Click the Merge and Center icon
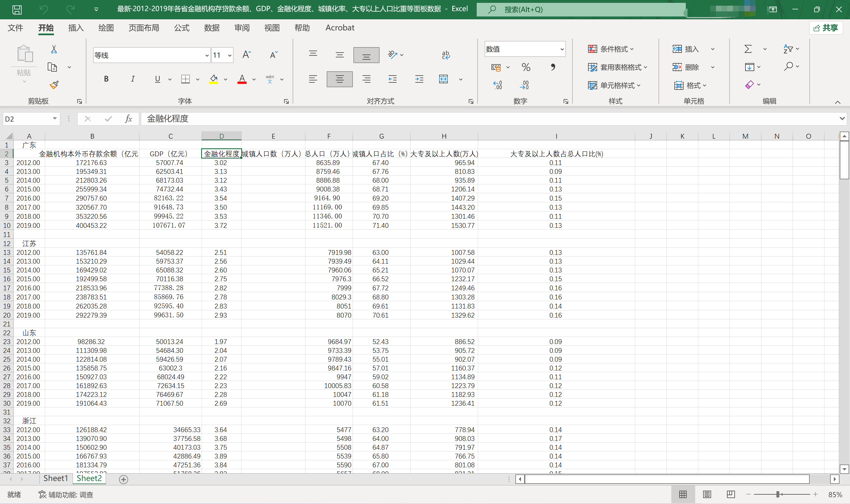This screenshot has width=850, height=504. pos(443,79)
